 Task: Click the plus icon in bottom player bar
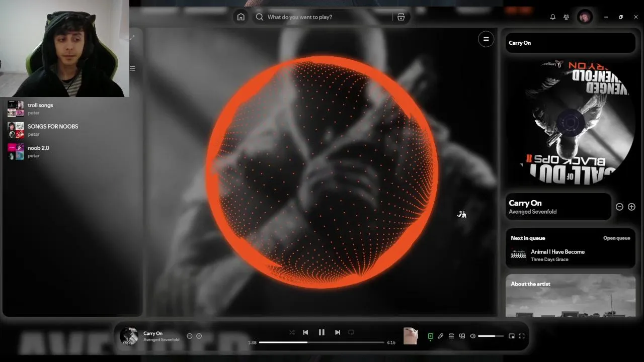tap(199, 336)
